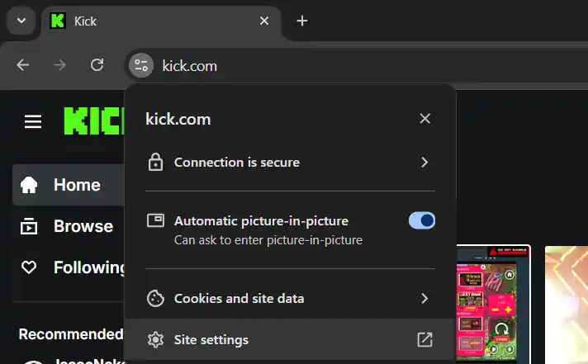This screenshot has height=364, width=588.
Task: Select the Kick browser tab
Action: (x=161, y=21)
